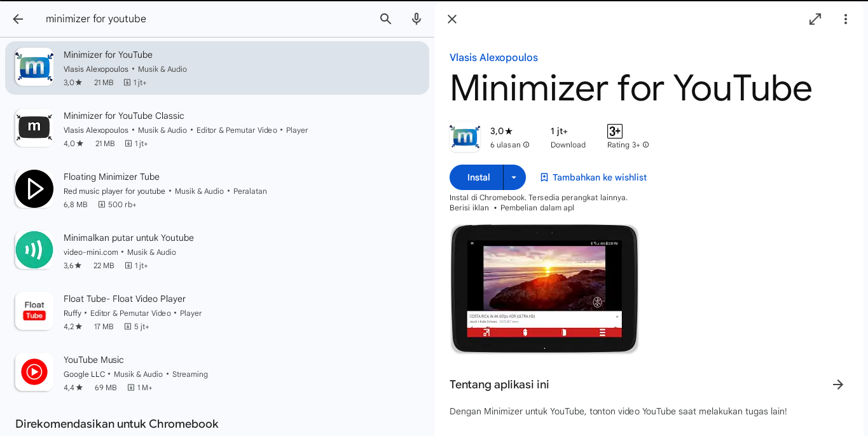
Task: Show info about 6 ulasan reviews
Action: (527, 145)
